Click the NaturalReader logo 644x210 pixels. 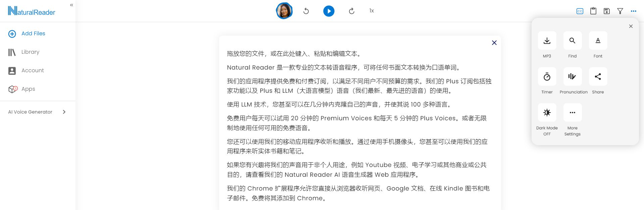pos(32,11)
